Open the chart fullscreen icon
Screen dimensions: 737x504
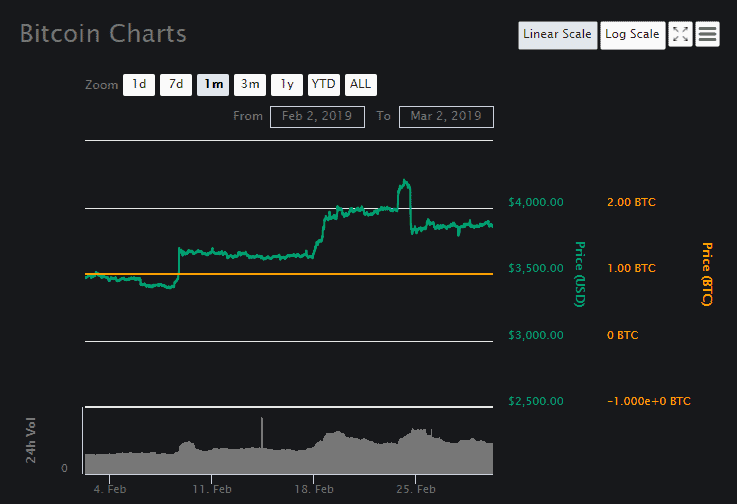(x=680, y=34)
